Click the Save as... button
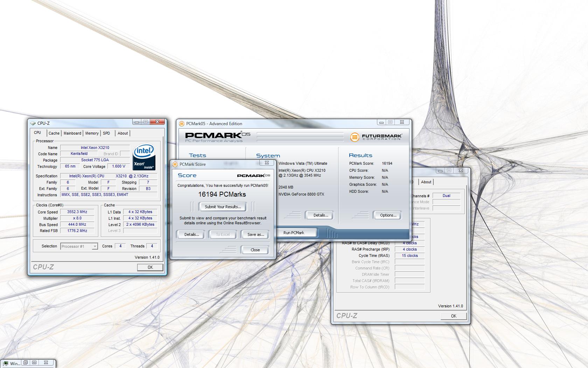This screenshot has width=588, height=368. pyautogui.click(x=255, y=234)
